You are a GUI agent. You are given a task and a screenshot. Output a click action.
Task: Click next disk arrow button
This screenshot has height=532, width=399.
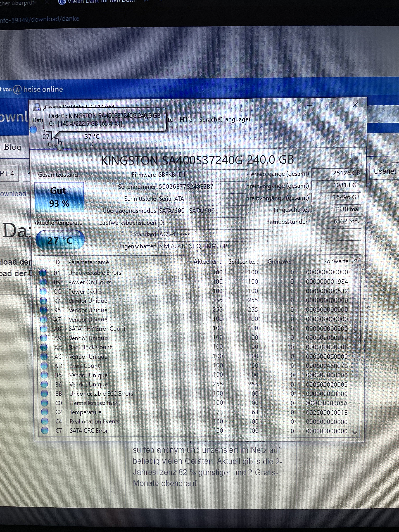point(356,158)
